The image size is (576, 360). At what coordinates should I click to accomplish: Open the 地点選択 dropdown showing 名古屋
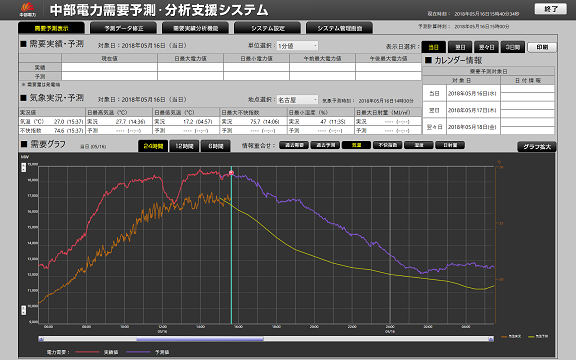297,100
